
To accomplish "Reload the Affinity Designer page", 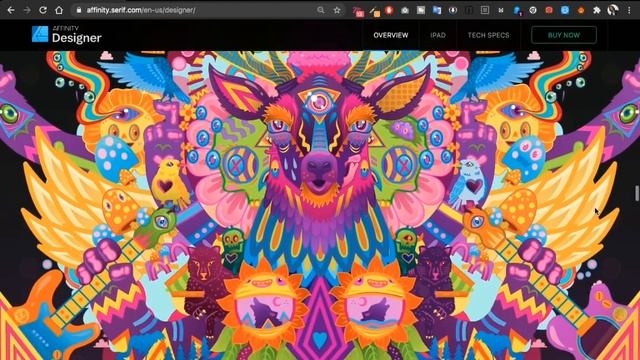I will pos(43,10).
